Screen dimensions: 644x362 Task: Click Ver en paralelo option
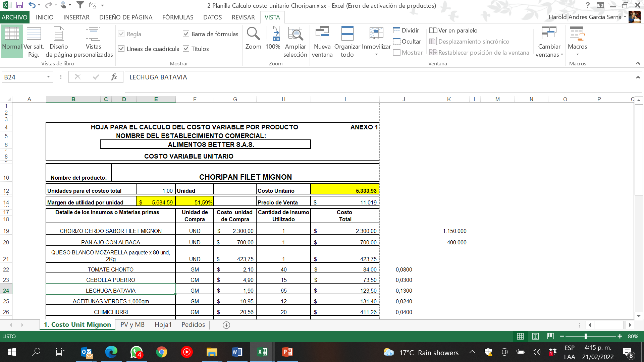click(453, 31)
